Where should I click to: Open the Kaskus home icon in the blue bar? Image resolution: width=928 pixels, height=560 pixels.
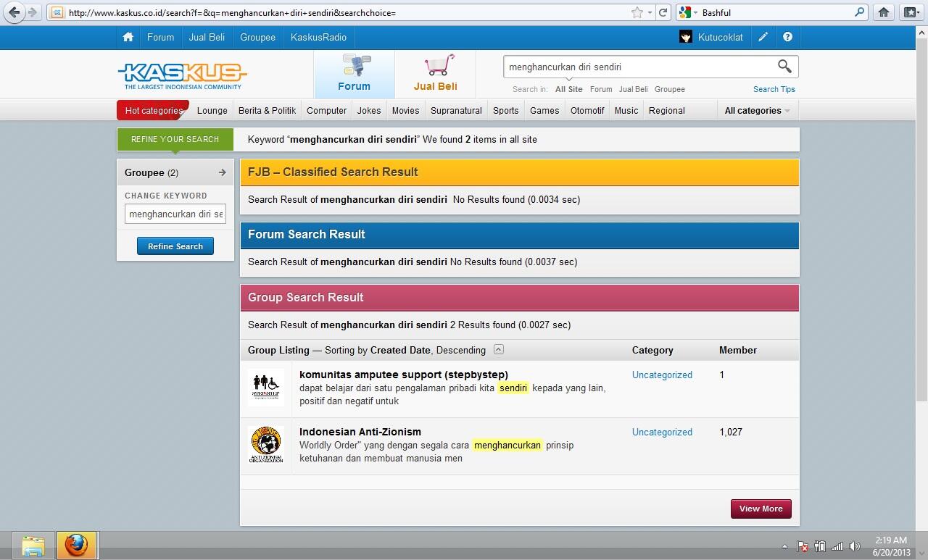point(128,37)
